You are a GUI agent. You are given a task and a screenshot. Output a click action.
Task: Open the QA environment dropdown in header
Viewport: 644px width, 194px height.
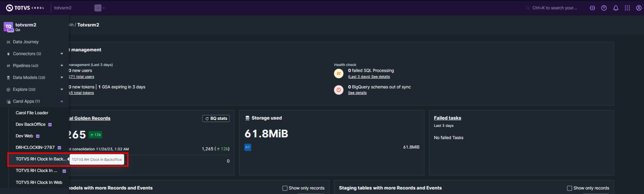100,8
